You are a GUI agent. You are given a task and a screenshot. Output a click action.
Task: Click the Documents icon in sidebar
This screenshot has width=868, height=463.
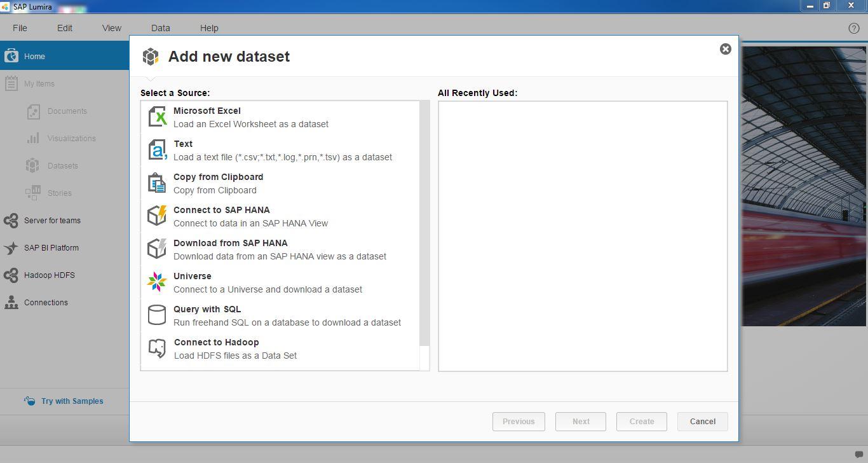tap(33, 111)
